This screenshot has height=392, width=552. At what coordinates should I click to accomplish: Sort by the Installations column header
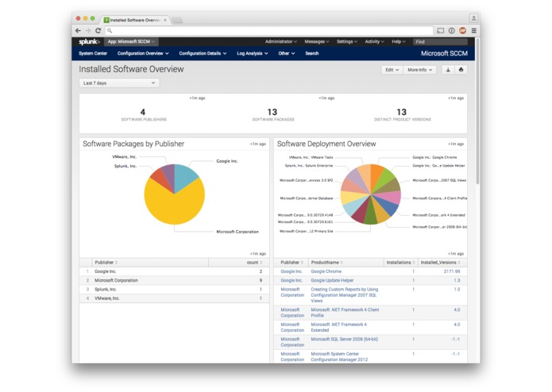400,263
